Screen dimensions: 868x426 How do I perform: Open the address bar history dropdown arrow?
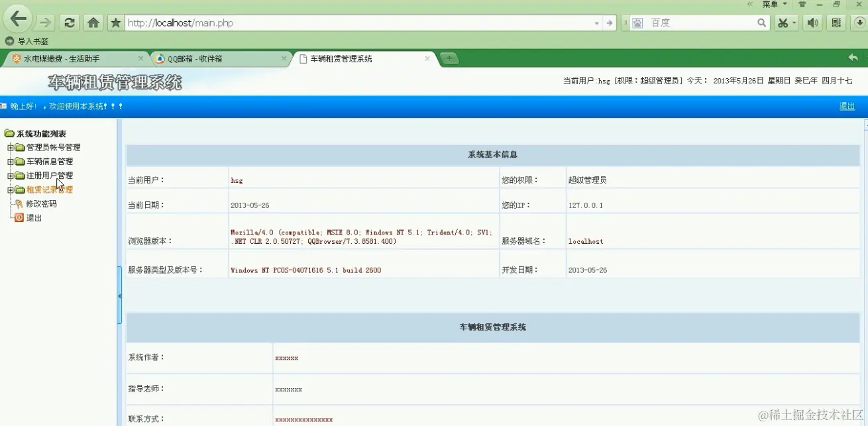[x=596, y=23]
